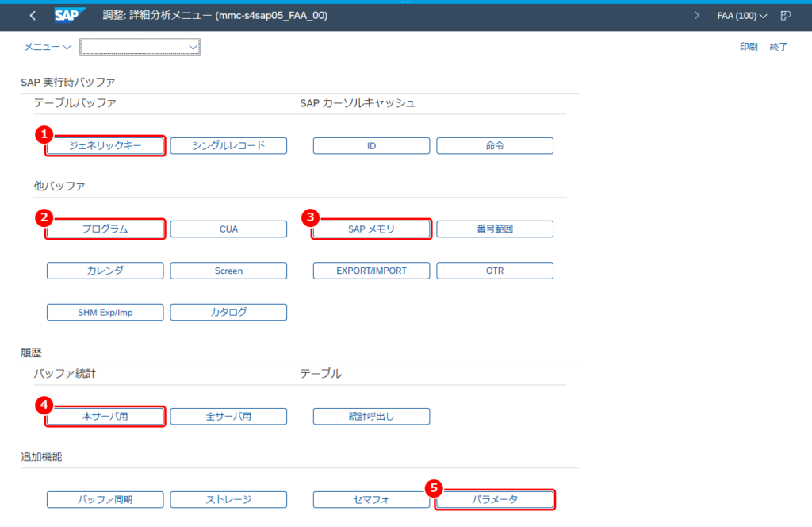
Task: Open 全サーバ用 buffer statistics
Action: (x=228, y=416)
